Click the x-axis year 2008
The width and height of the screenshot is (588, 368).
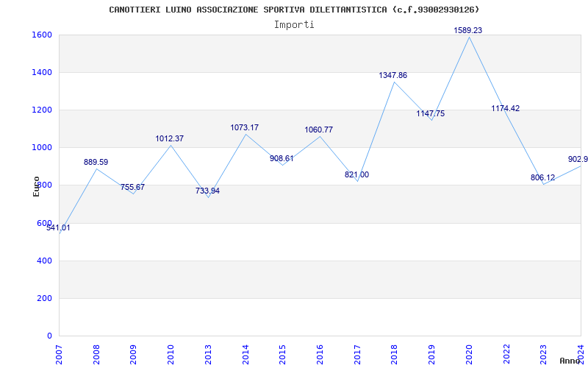coord(96,355)
